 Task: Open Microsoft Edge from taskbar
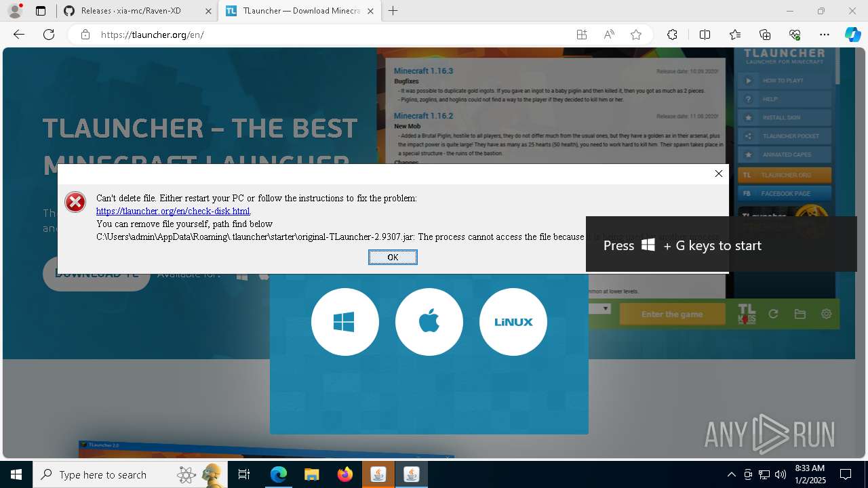click(x=279, y=474)
